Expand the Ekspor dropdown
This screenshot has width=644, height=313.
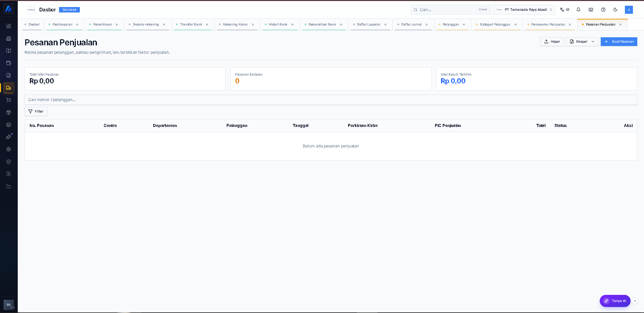point(582,42)
